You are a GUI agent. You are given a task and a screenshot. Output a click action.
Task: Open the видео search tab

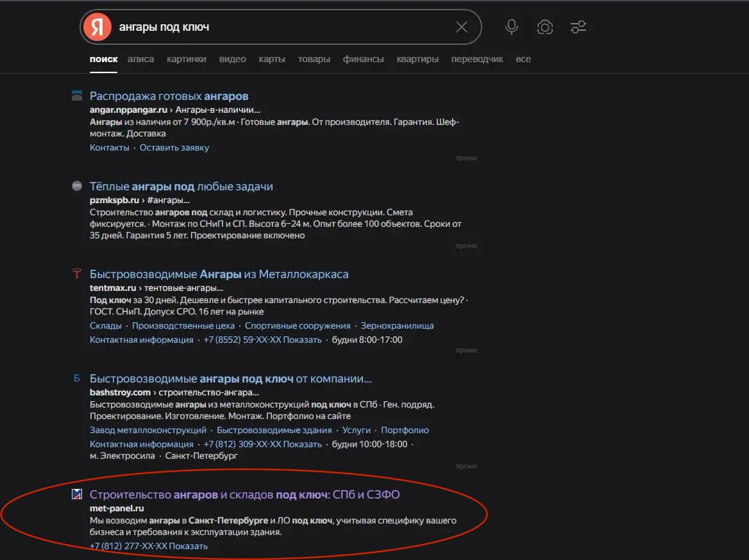point(232,58)
